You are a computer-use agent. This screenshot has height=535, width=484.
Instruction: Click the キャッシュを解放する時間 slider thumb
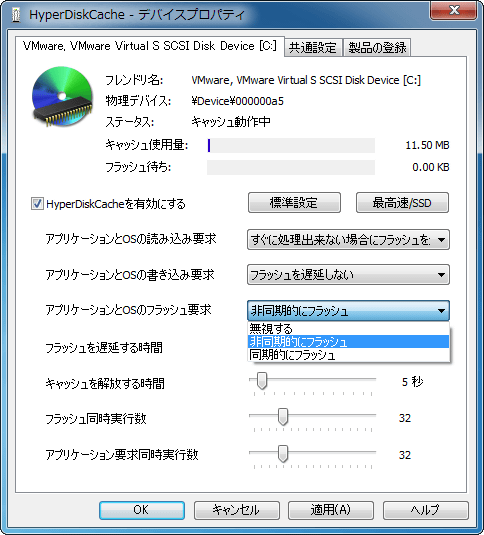tap(262, 380)
